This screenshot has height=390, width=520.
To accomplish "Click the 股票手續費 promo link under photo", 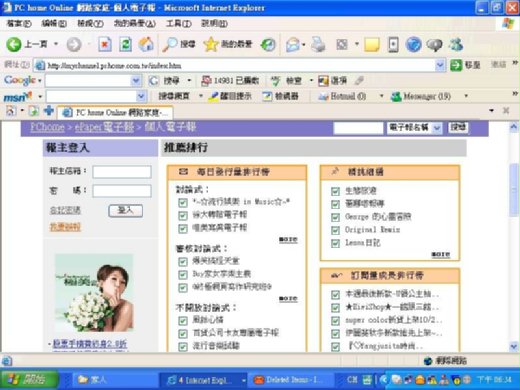I will point(90,344).
